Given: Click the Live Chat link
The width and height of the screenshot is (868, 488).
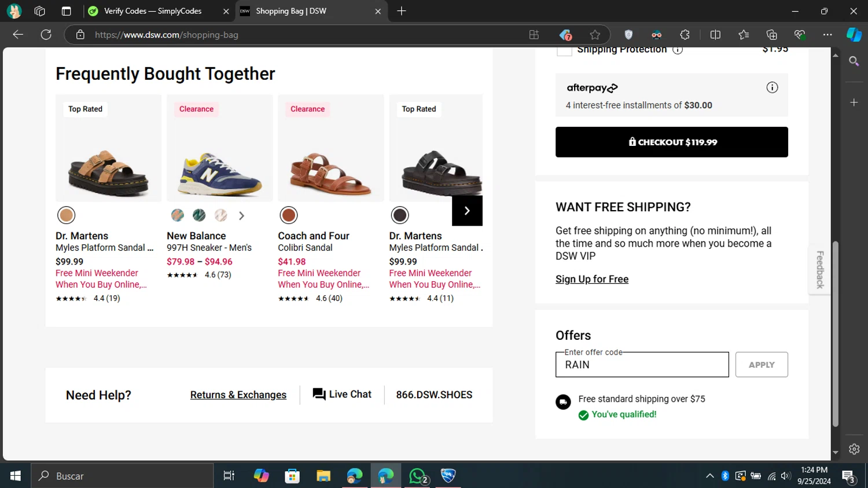Looking at the screenshot, I should click(342, 394).
